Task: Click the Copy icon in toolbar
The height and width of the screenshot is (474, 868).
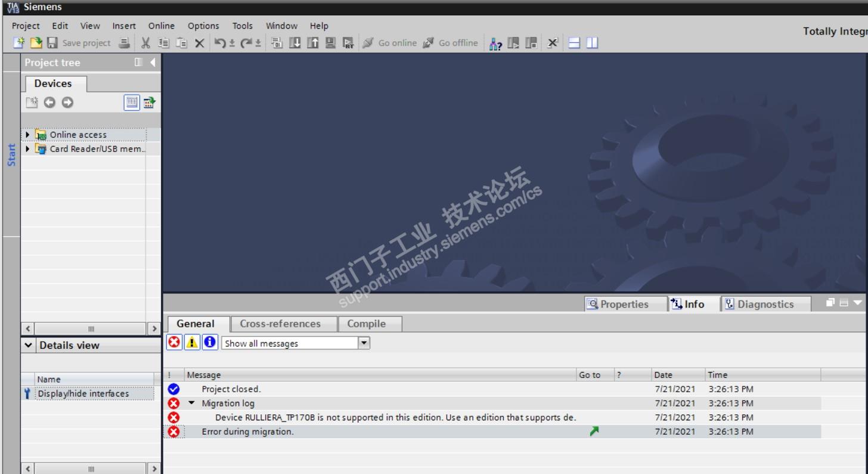Action: [x=163, y=43]
